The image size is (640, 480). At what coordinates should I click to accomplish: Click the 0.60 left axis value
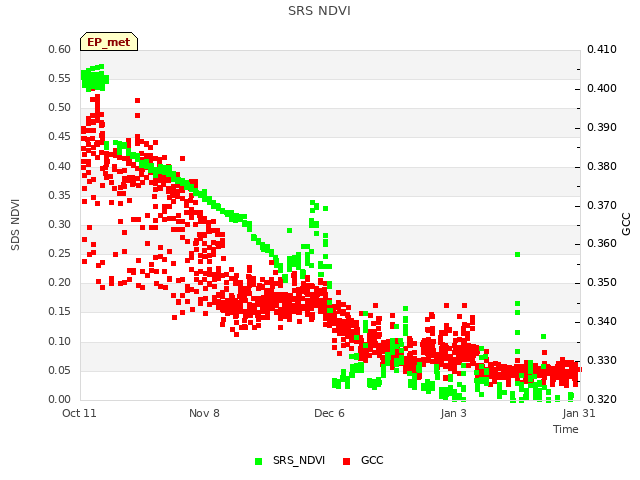tap(60, 49)
